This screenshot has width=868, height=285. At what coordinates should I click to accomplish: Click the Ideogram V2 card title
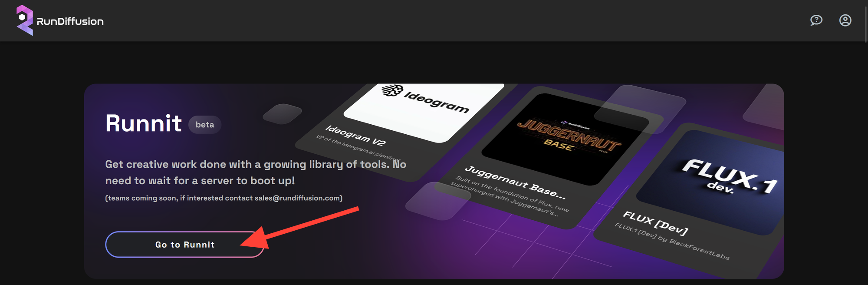coord(355,136)
